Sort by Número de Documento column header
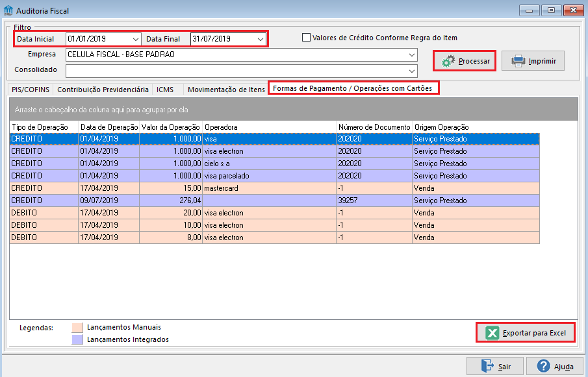This screenshot has width=588, height=377. coord(374,127)
